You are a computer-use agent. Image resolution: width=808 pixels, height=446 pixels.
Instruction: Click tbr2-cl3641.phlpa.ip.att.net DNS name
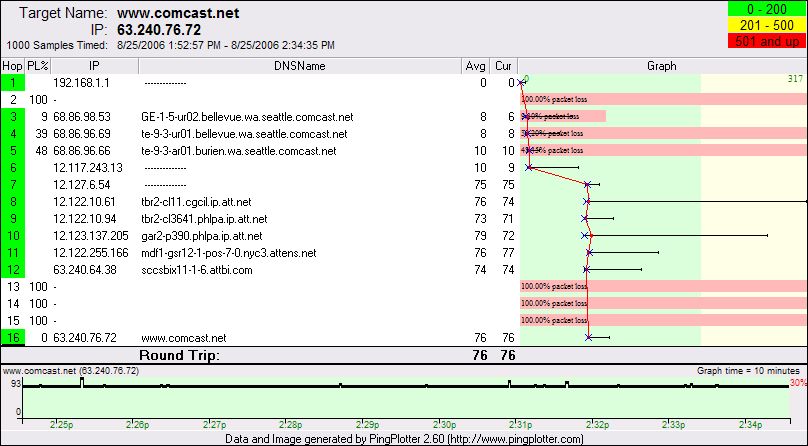(204, 219)
